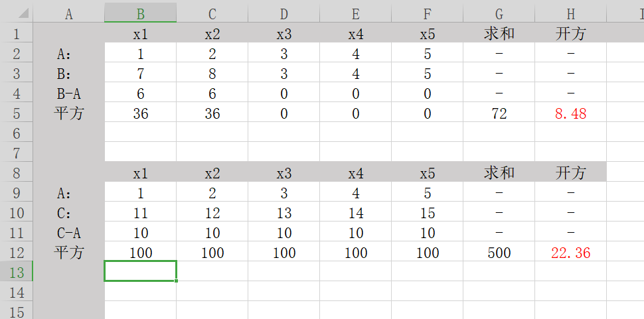Click the x3 header in row 8
This screenshot has height=319, width=644.
click(283, 172)
